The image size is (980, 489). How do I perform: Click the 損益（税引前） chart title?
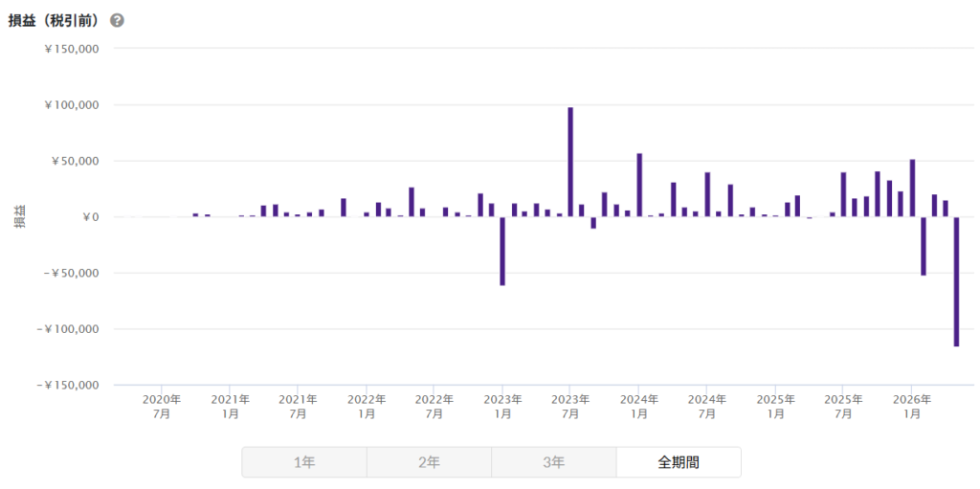click(54, 20)
